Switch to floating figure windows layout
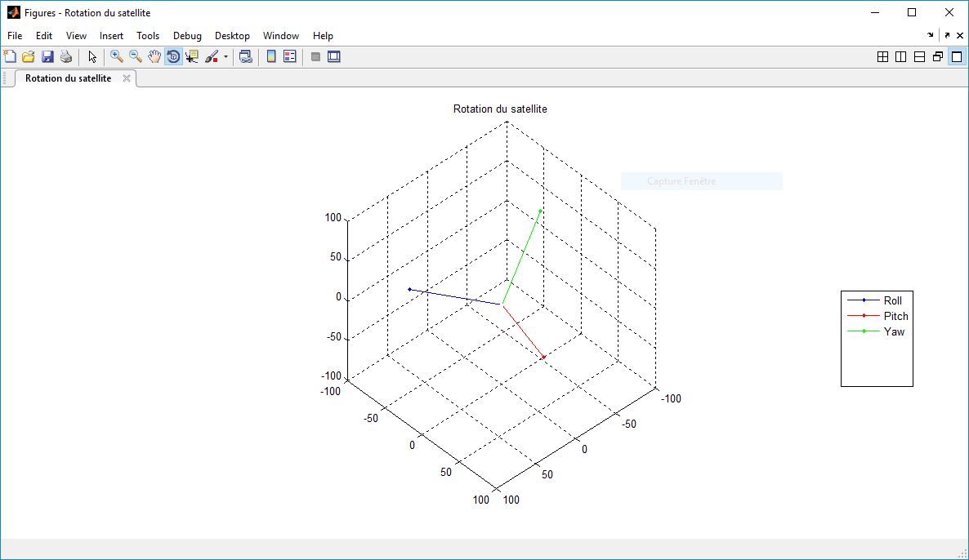Viewport: 969px width, 560px height. click(x=938, y=57)
